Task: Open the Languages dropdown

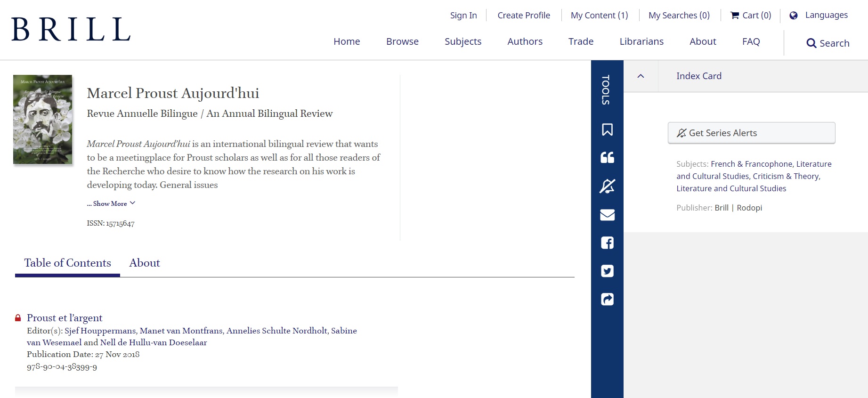Action: (826, 15)
